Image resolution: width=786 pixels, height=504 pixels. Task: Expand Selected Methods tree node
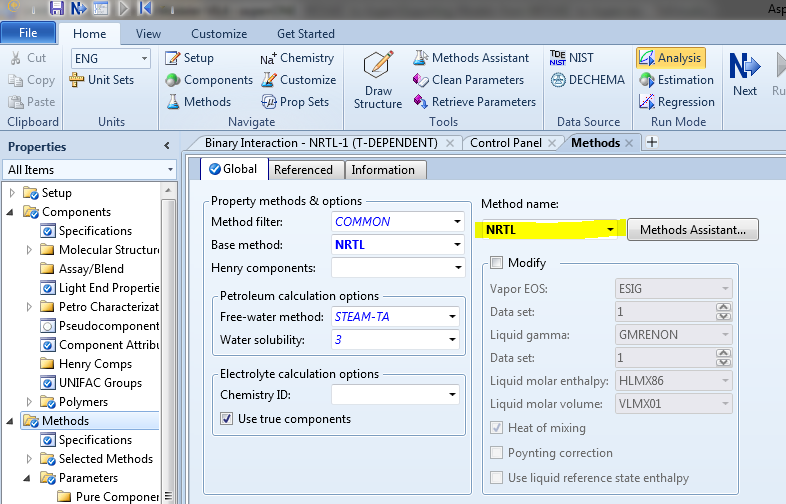[29, 459]
